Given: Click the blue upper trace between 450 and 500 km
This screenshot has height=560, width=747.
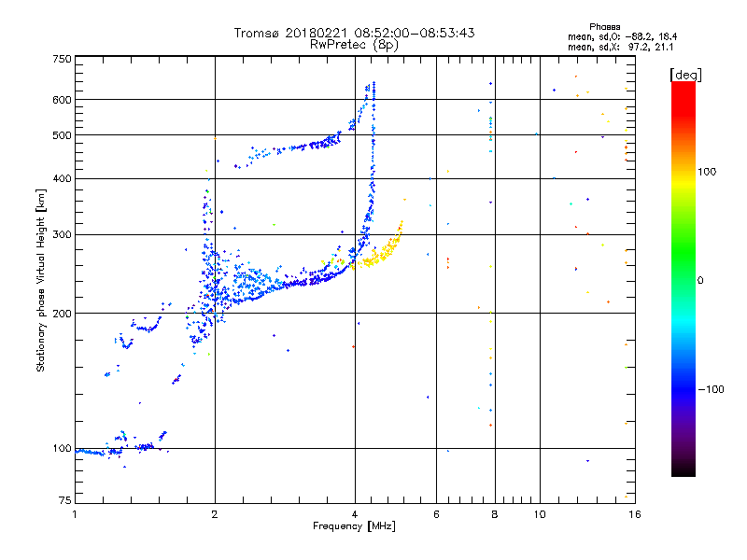Looking at the screenshot, I should coord(295,147).
